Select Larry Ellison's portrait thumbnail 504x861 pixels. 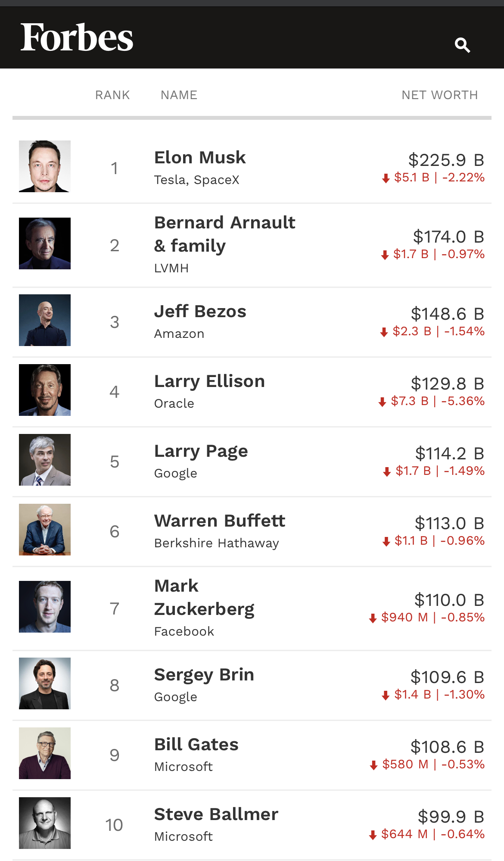pos(45,390)
